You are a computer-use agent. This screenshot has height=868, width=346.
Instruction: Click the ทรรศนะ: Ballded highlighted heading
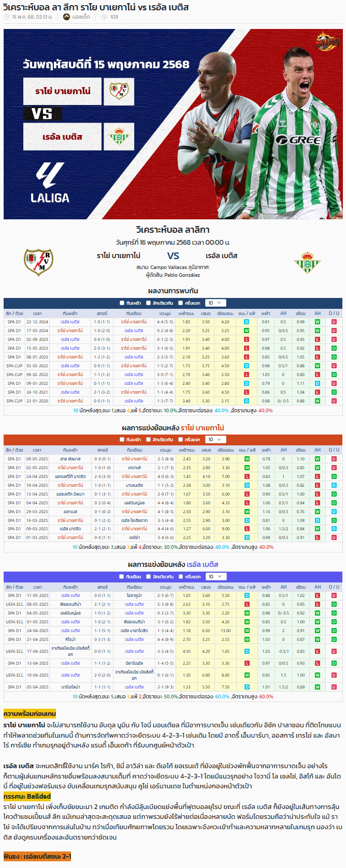click(x=27, y=796)
